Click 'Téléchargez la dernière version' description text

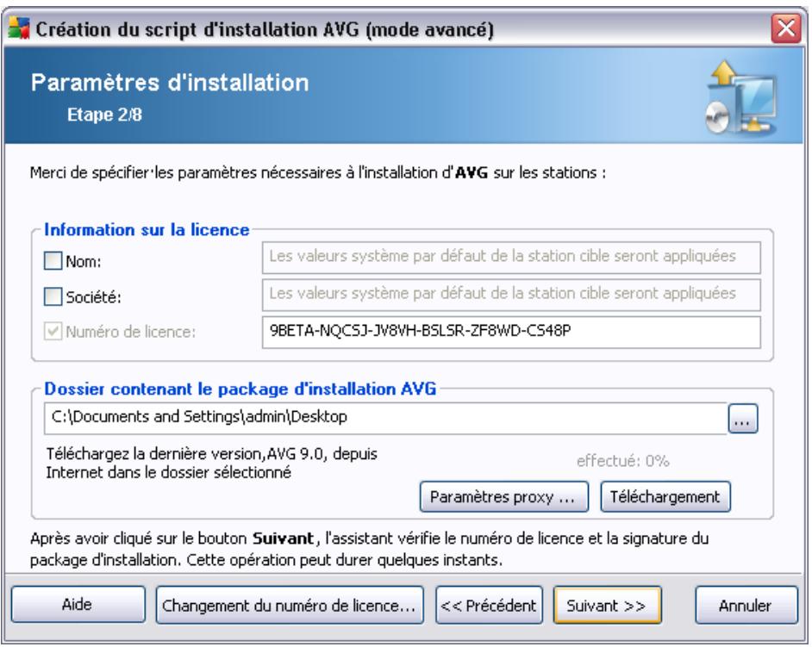tap(212, 463)
